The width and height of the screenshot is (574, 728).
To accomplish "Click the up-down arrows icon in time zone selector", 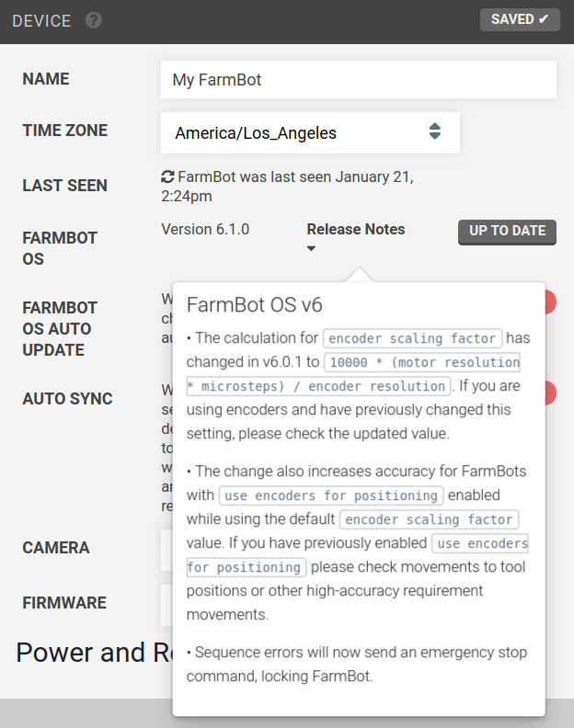I will (434, 131).
